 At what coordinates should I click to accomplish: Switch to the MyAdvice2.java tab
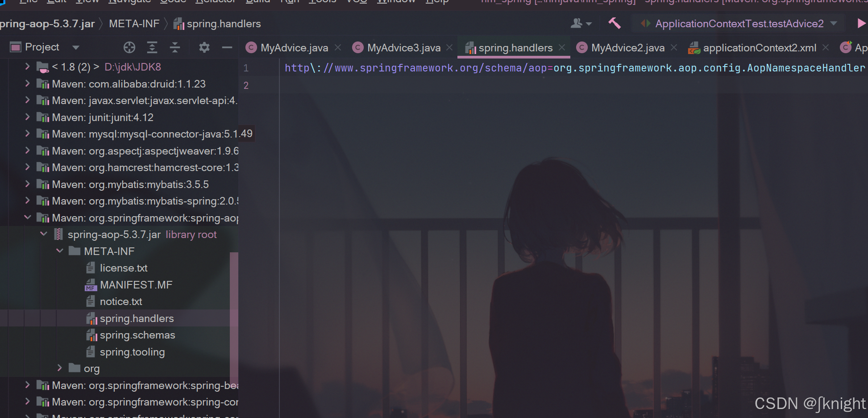tap(627, 47)
